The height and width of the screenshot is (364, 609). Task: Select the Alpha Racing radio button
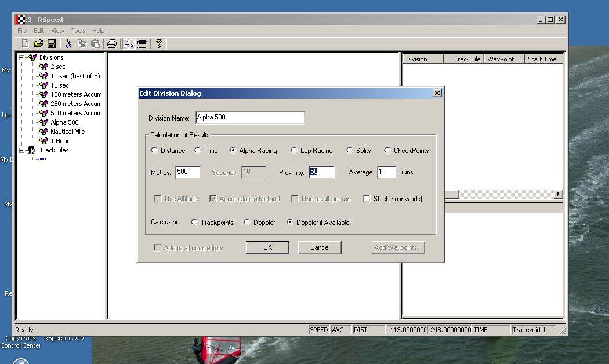pos(231,150)
